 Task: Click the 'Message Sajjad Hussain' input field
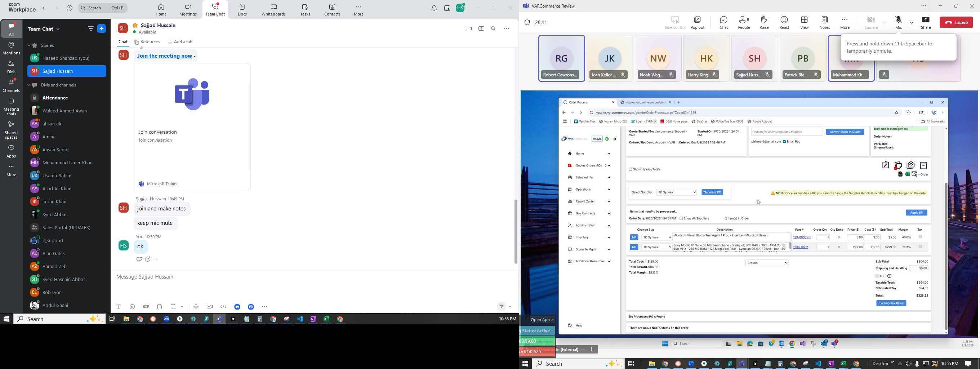(x=314, y=277)
